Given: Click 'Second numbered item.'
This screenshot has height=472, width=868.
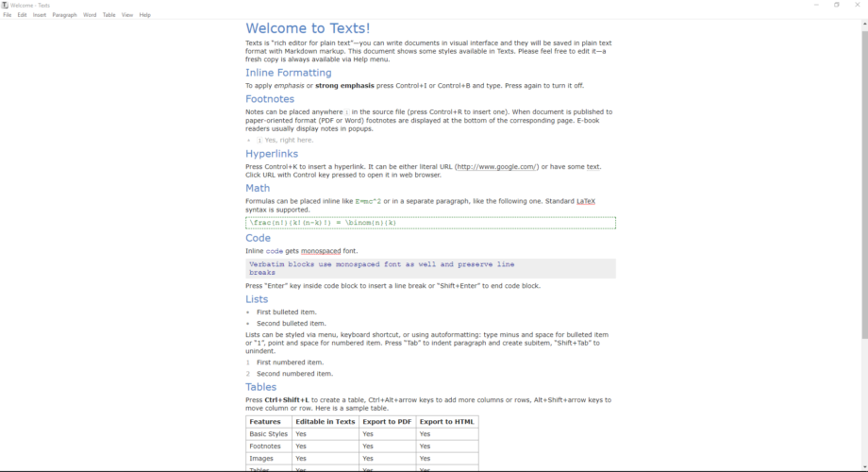Looking at the screenshot, I should click(x=294, y=374).
